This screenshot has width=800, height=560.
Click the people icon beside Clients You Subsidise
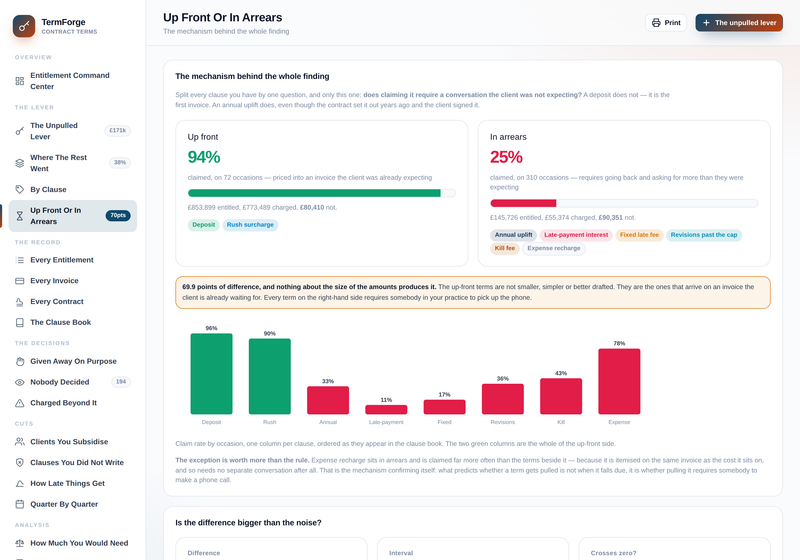point(19,442)
